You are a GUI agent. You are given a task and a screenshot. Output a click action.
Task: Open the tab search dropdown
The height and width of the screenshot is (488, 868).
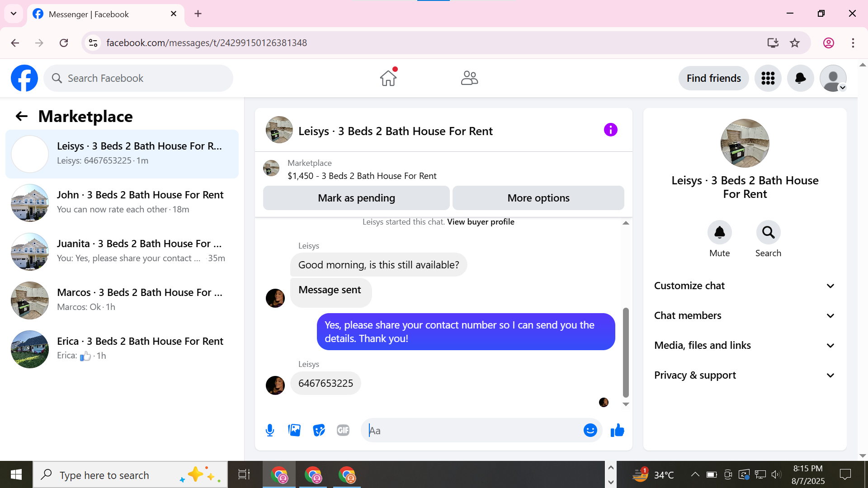point(14,14)
